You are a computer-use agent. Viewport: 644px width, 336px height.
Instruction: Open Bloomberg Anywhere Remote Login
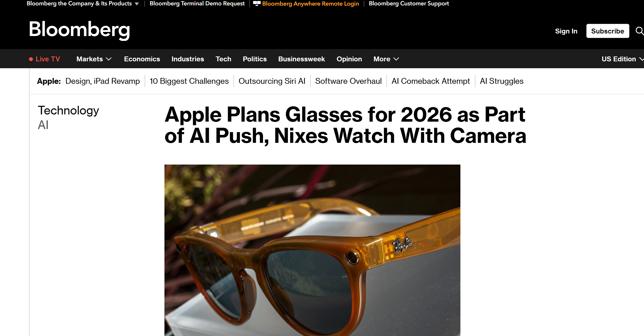pos(311,4)
